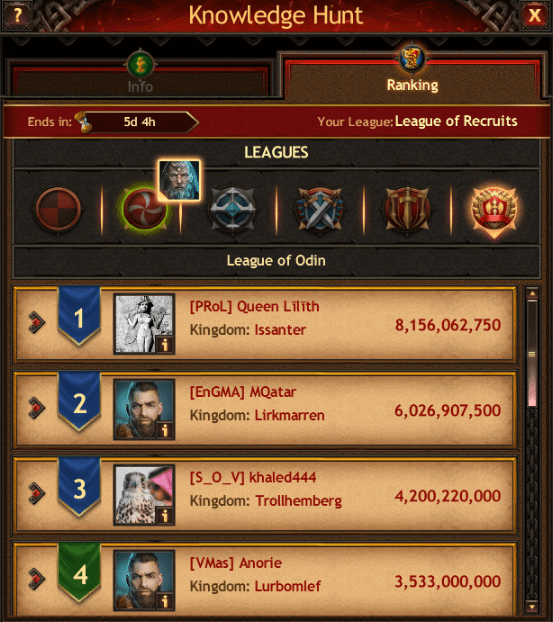Click the ranking list scrollbar thumb
This screenshot has width=553, height=622.
click(532, 353)
